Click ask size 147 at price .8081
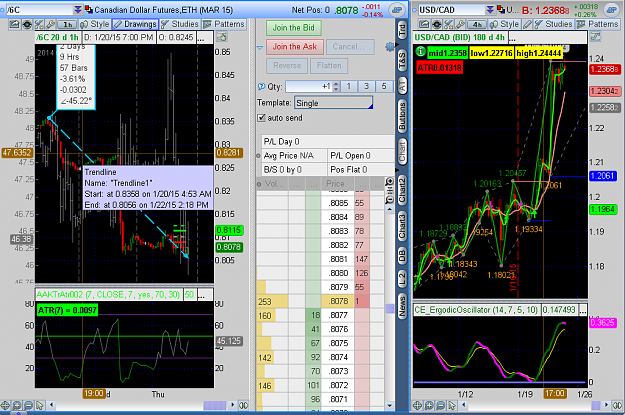625x415 pixels. pyautogui.click(x=362, y=259)
